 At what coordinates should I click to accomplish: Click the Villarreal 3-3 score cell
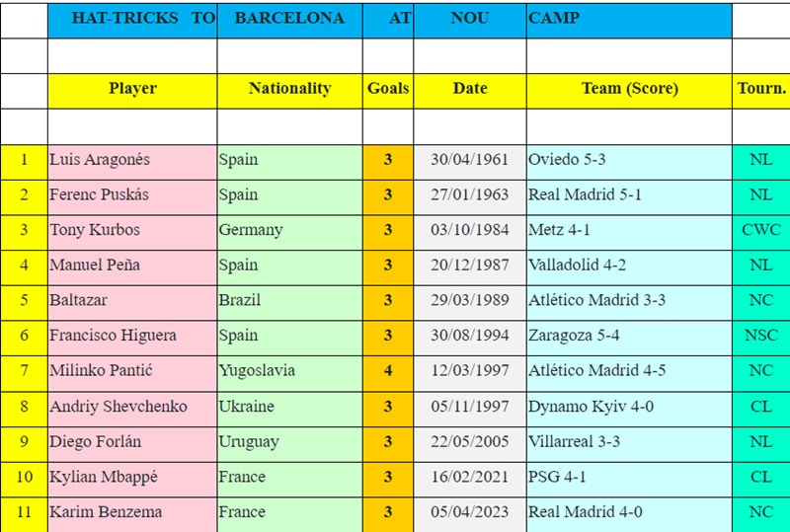(x=629, y=444)
